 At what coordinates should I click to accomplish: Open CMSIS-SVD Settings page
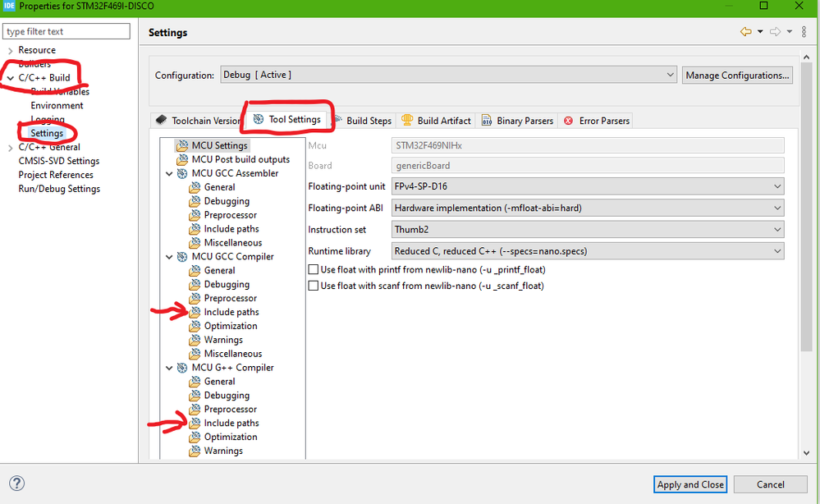pos(58,161)
